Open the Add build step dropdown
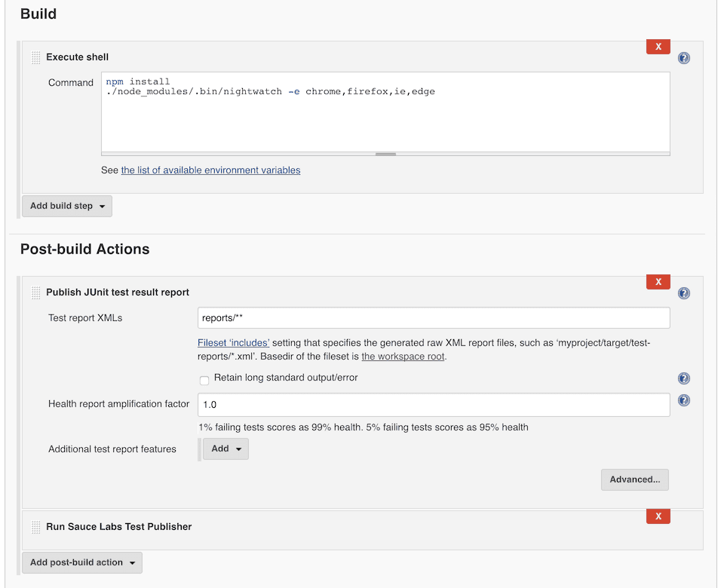724x588 pixels. 66,205
